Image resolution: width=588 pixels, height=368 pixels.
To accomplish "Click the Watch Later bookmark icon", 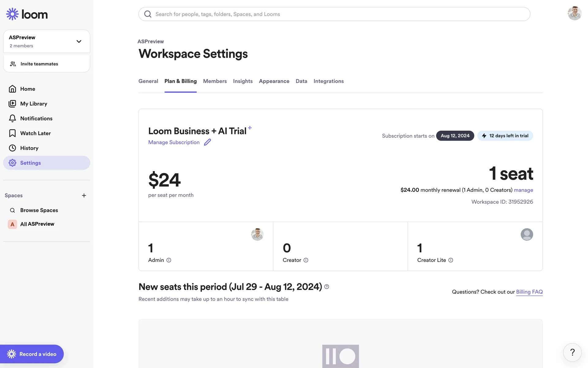I will [x=12, y=133].
